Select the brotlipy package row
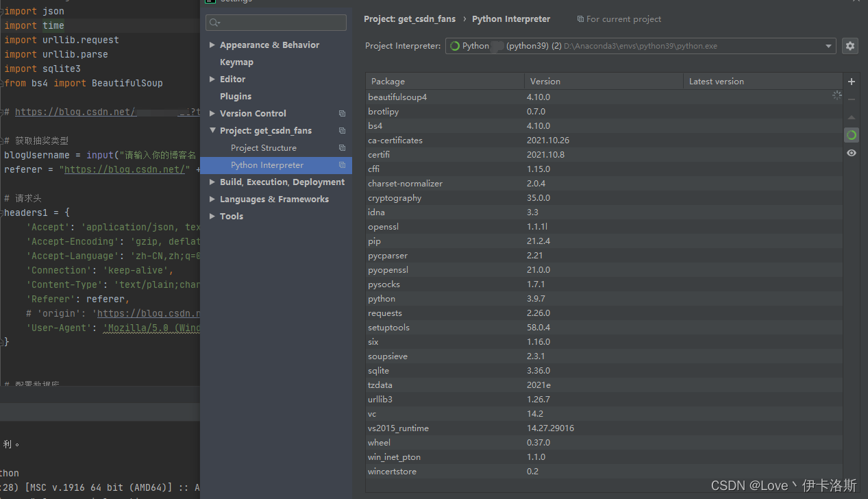Viewport: 868px width, 499px height. coord(604,111)
